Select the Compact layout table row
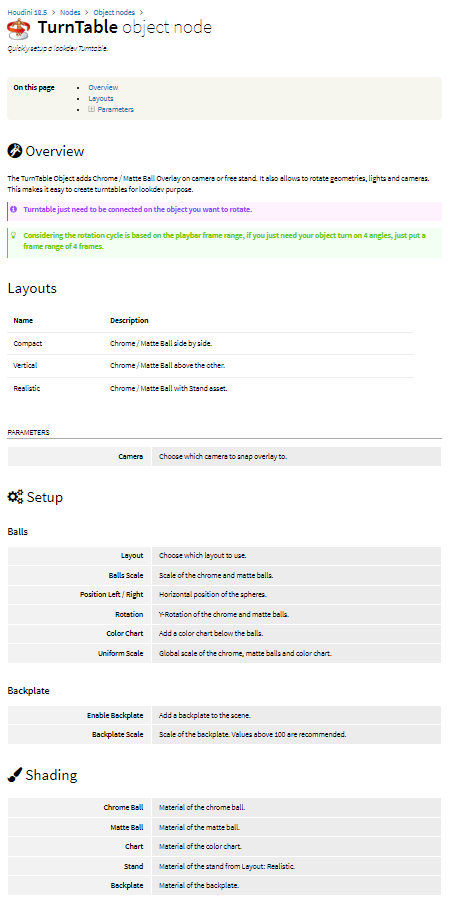Image resolution: width=449 pixels, height=904 pixels. pos(210,344)
